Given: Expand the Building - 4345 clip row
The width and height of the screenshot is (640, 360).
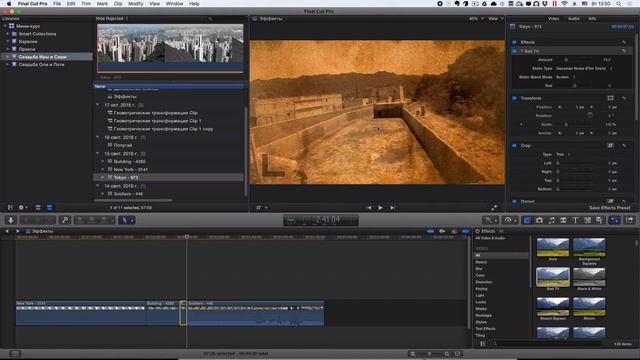Looking at the screenshot, I should pos(103,162).
